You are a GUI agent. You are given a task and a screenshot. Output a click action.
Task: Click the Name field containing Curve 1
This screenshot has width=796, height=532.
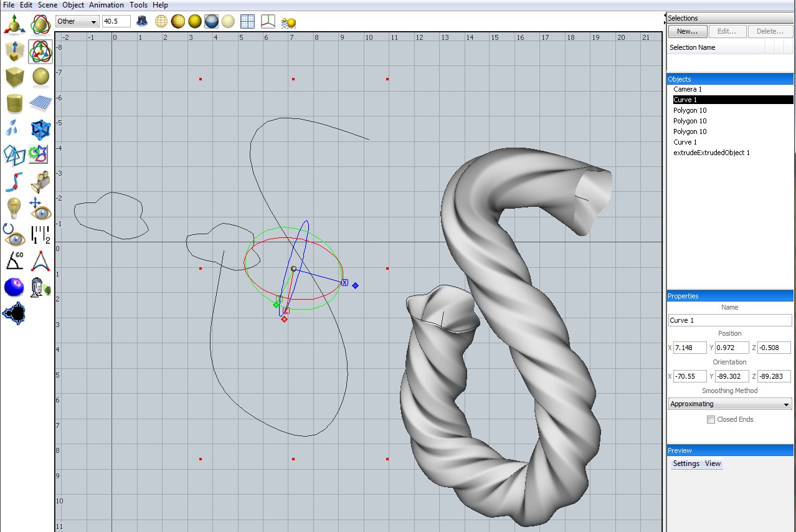730,320
